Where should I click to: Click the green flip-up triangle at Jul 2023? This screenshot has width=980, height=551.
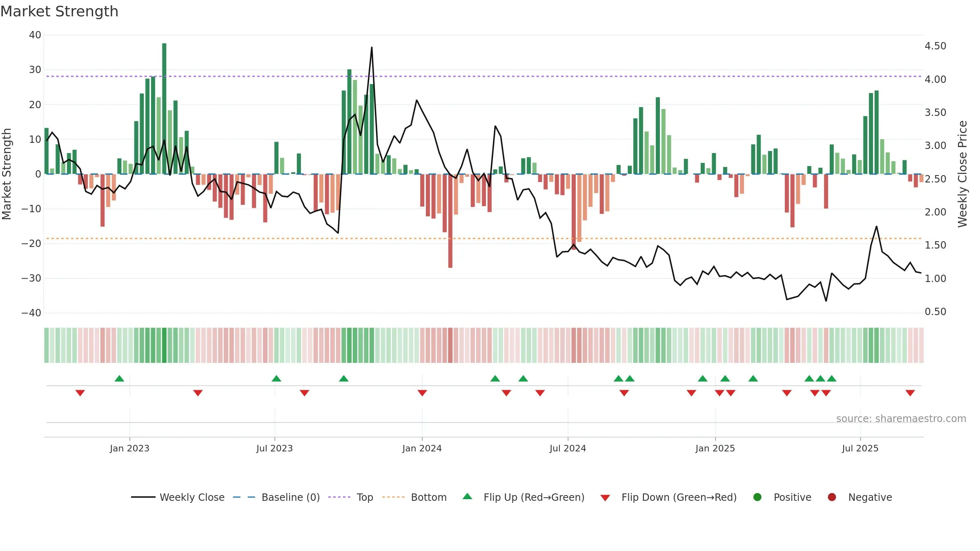coord(276,378)
